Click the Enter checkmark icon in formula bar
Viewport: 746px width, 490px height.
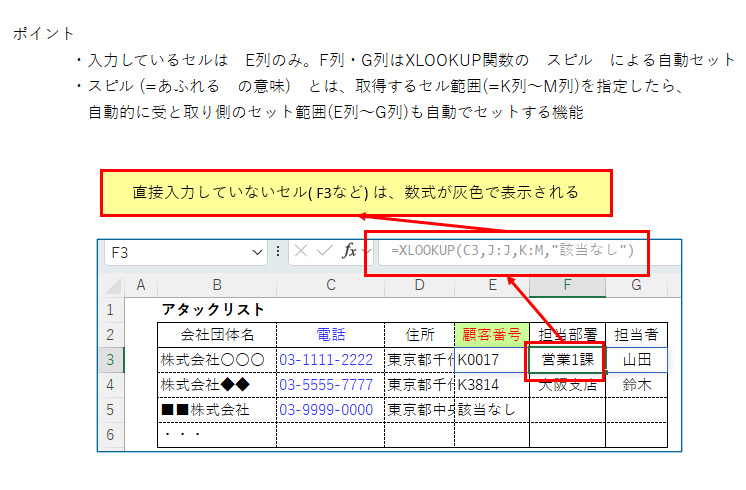[x=324, y=251]
